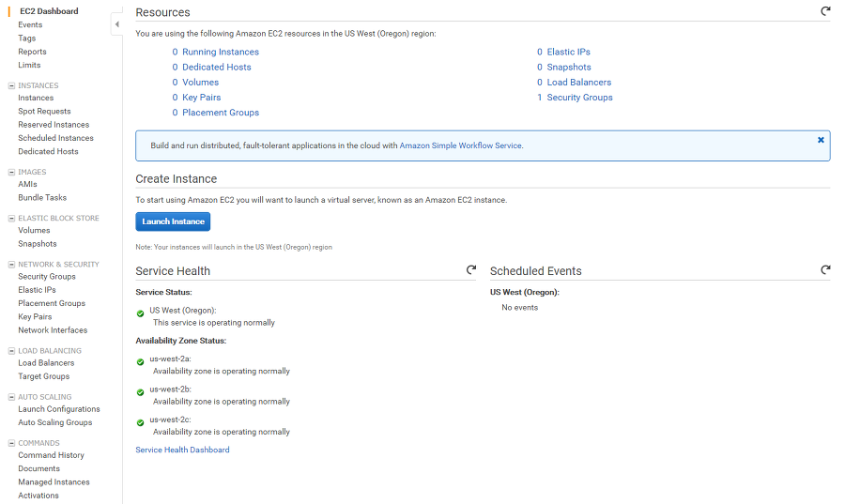Collapse the IMAGES sidebar section
Viewport: 845px width, 504px height.
pyautogui.click(x=11, y=172)
